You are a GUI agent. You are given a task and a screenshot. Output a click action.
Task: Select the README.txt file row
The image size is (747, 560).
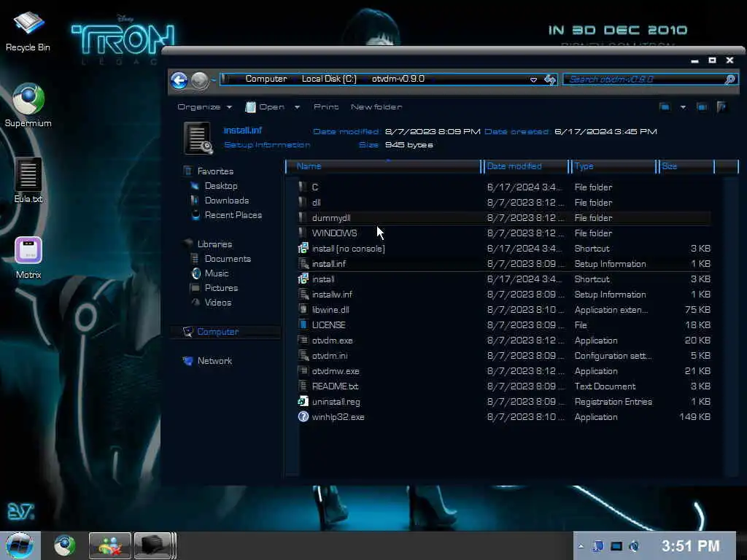(503, 386)
